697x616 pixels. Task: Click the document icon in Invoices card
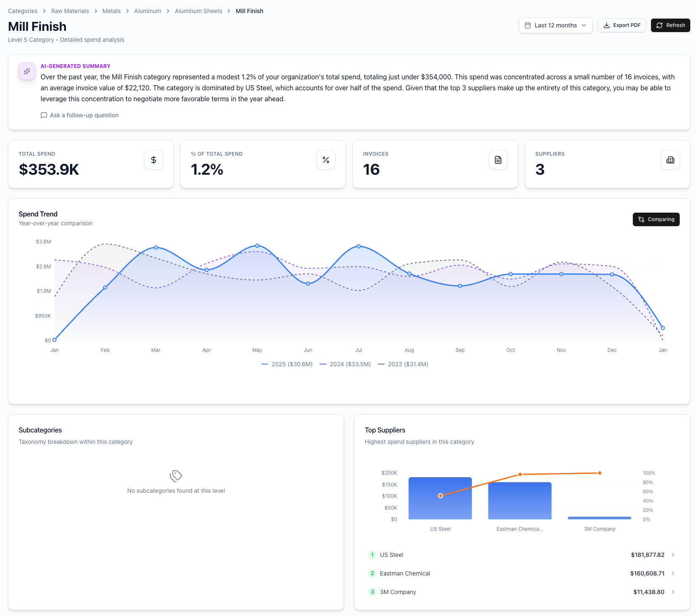click(498, 160)
